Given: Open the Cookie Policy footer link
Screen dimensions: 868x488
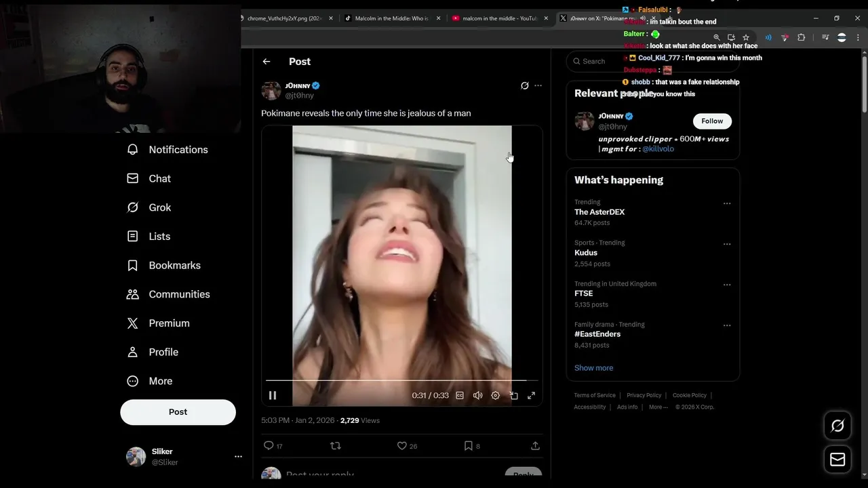Looking at the screenshot, I should (x=690, y=395).
